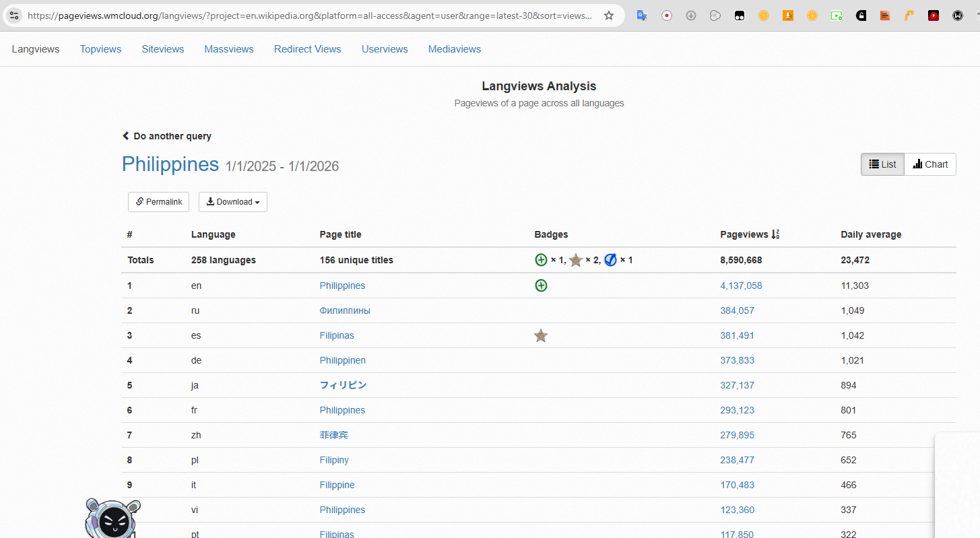
Task: Bookmark this page with the star icon
Action: click(x=609, y=15)
